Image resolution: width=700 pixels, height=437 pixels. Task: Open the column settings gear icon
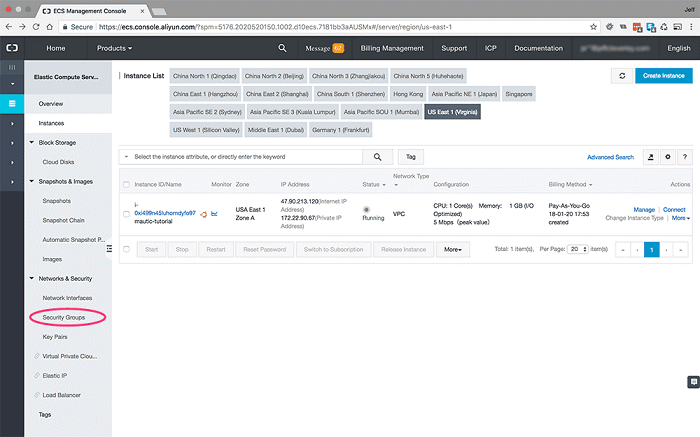click(668, 157)
